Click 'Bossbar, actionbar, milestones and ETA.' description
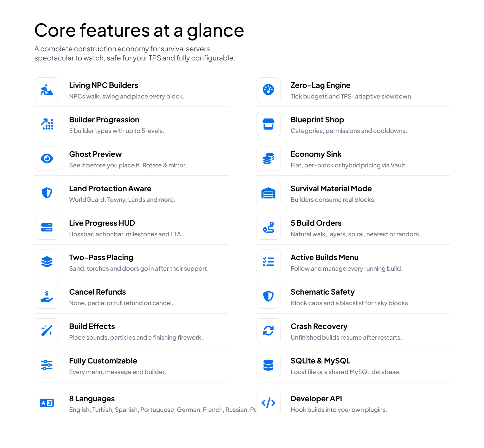484x448 pixels. 126,234
